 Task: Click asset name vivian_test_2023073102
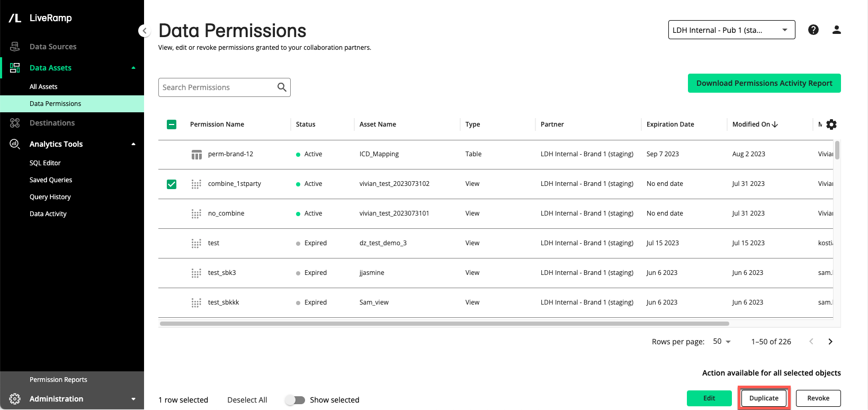click(x=395, y=184)
